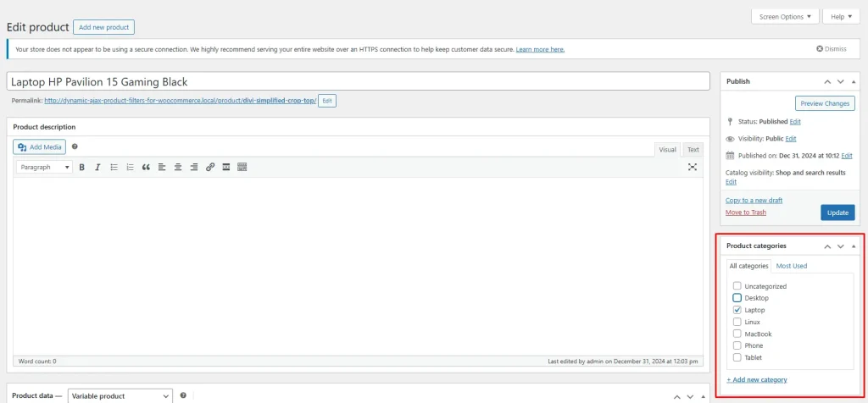Viewport: 868px width, 403px height.
Task: Click help icon next to Add Media
Action: click(75, 147)
